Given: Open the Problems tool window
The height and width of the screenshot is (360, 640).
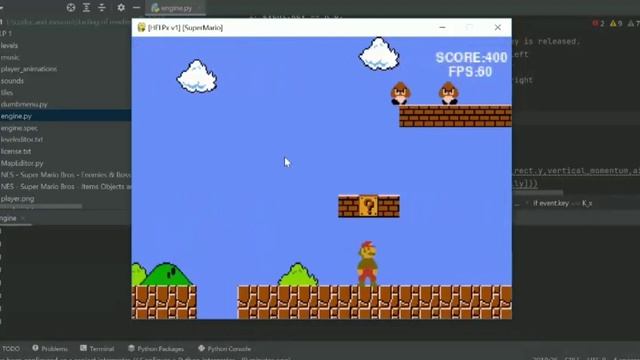Looking at the screenshot, I should 50,349.
